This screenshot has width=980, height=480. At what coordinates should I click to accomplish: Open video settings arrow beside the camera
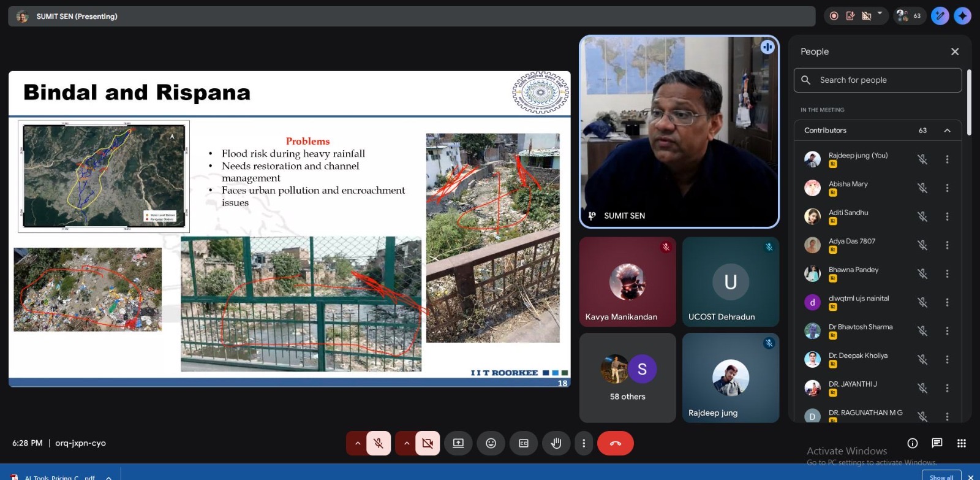pos(406,443)
